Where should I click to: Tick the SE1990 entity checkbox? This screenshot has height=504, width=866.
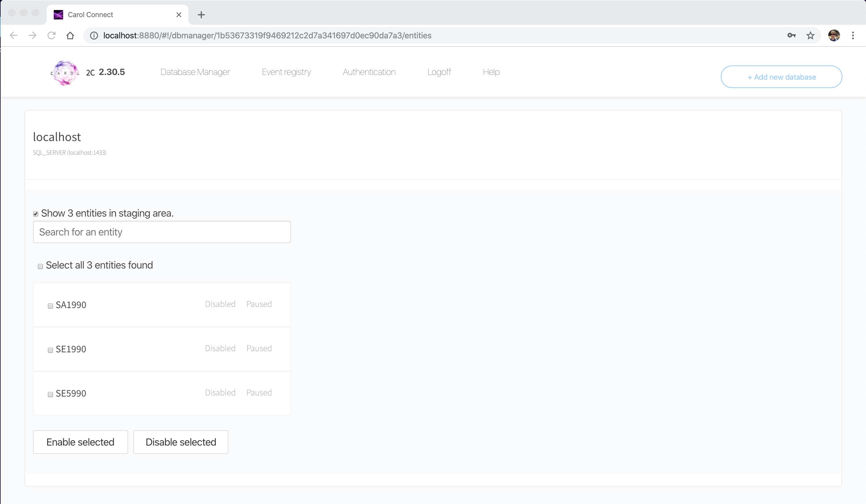[x=50, y=350]
